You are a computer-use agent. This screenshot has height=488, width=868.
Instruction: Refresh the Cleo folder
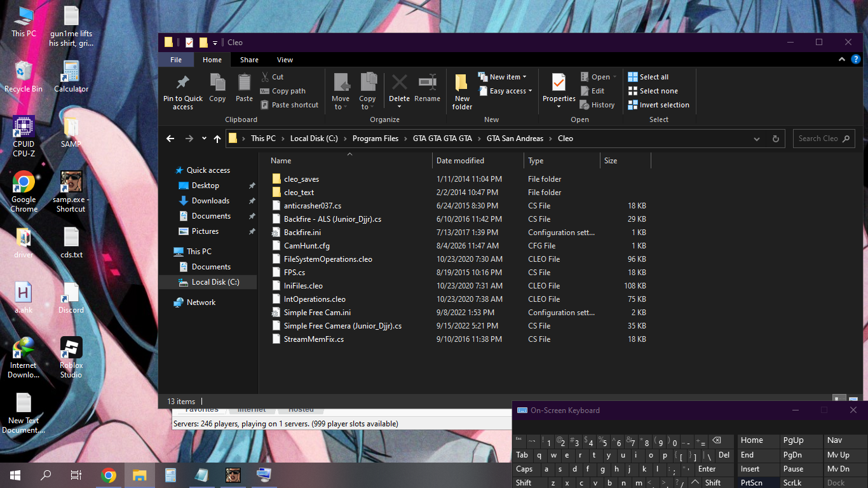coord(775,139)
